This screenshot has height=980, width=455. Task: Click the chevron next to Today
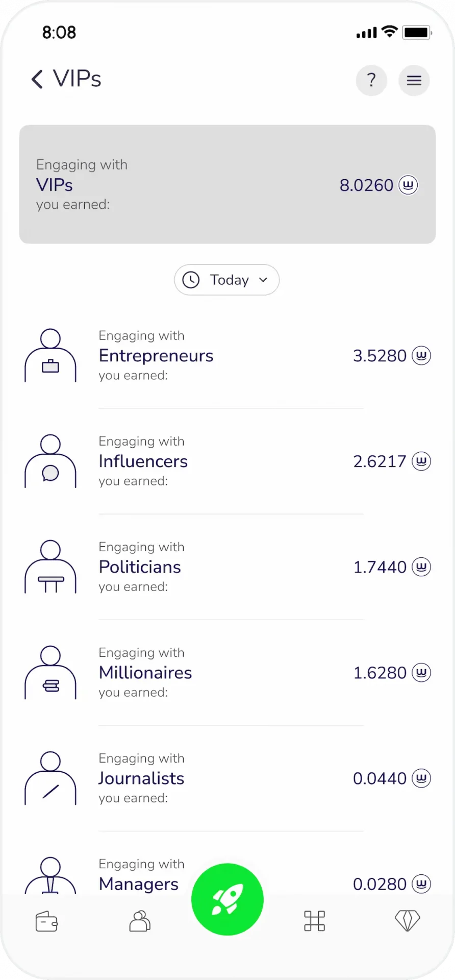click(x=263, y=280)
